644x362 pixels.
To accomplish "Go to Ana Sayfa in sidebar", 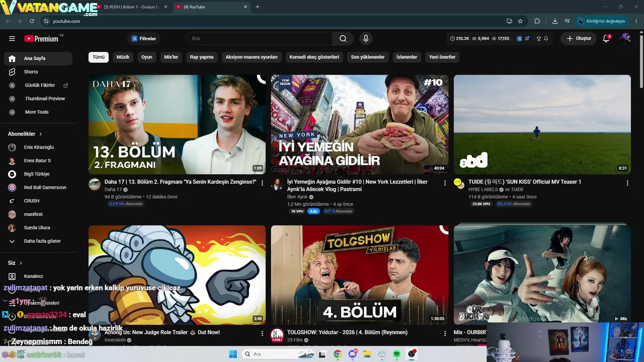I will (x=38, y=59).
